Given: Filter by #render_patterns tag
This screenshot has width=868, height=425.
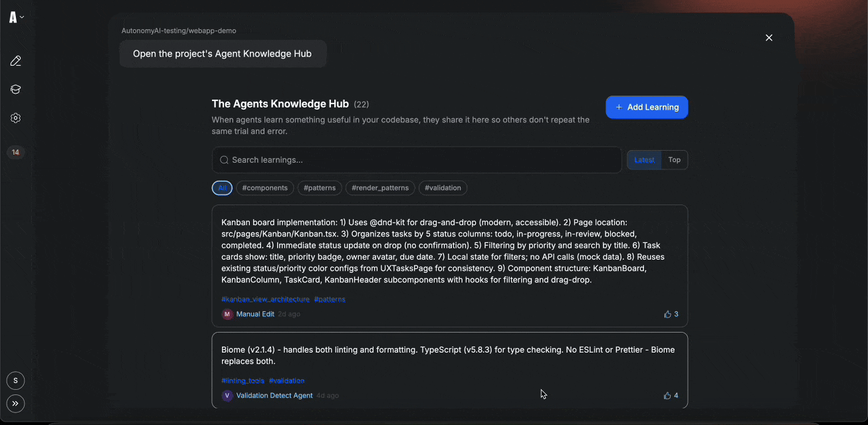Looking at the screenshot, I should (380, 188).
